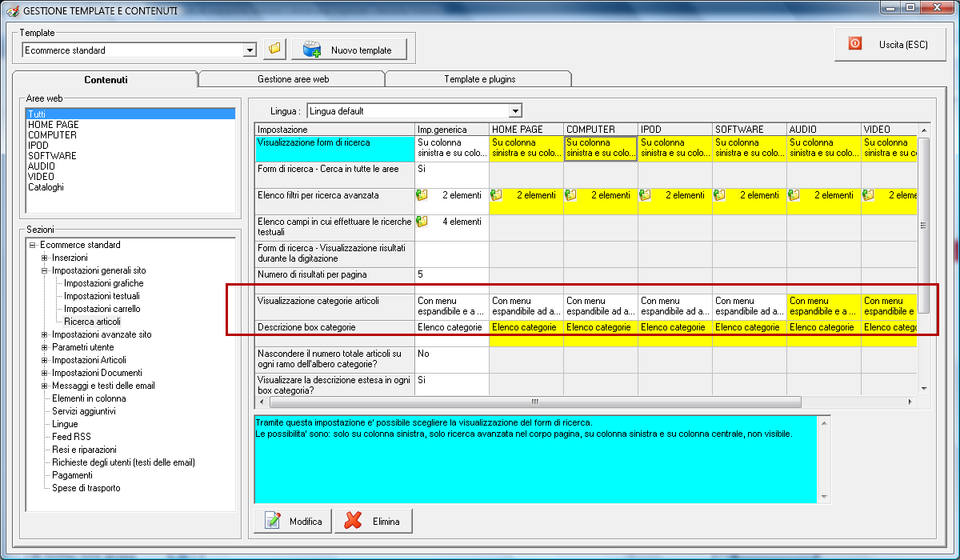This screenshot has width=960, height=560.
Task: Select Impostazioni testuali tree item
Action: [x=103, y=296]
